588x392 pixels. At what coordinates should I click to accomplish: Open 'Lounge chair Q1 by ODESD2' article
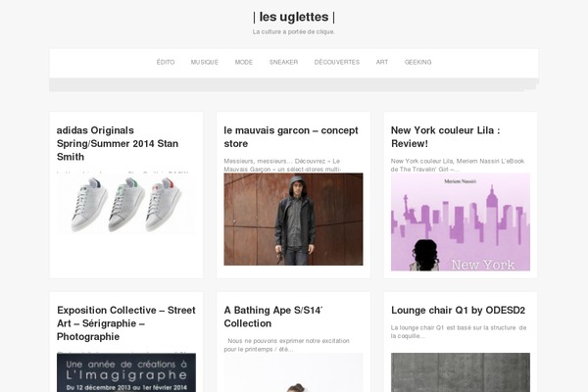point(459,311)
